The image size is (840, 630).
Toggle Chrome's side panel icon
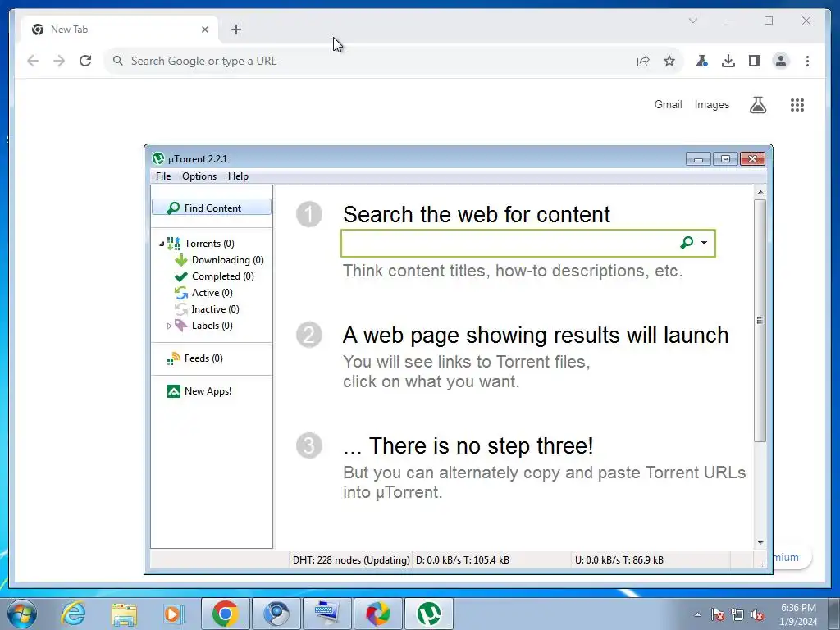755,61
